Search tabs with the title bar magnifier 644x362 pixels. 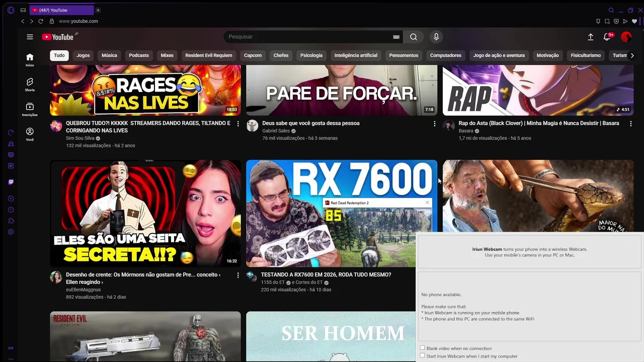click(x=611, y=10)
